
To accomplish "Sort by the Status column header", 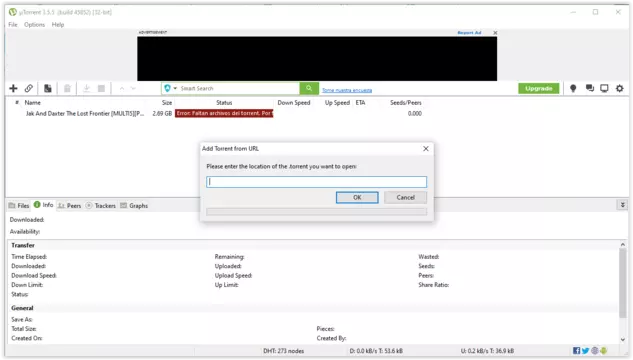I will [x=224, y=103].
